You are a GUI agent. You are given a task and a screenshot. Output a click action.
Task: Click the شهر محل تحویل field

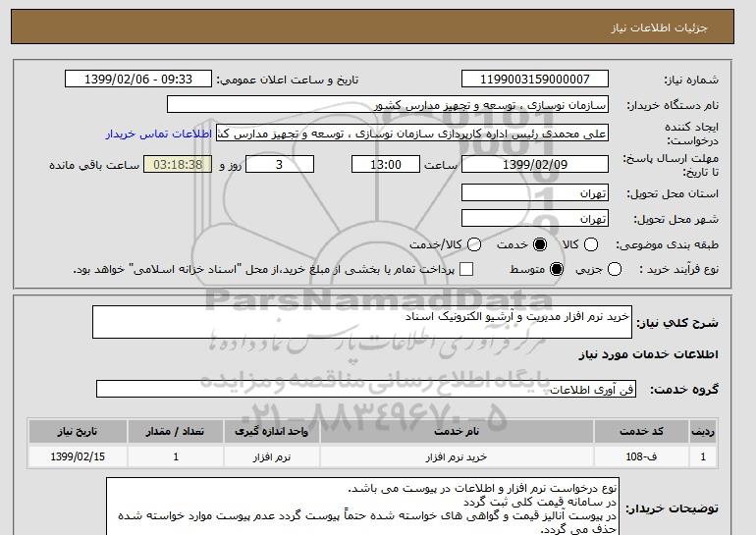535,218
